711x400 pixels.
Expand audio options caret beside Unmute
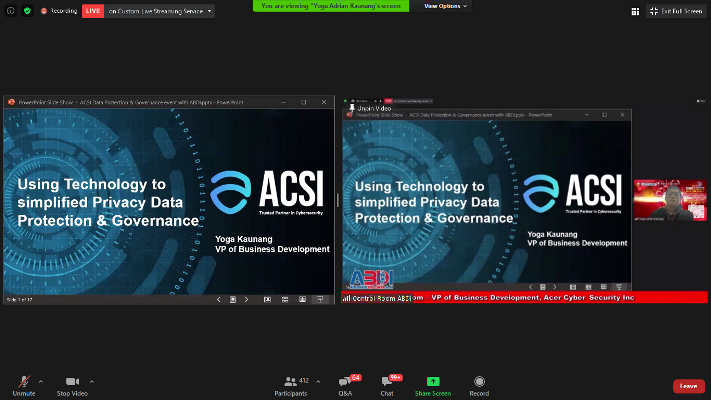41,382
